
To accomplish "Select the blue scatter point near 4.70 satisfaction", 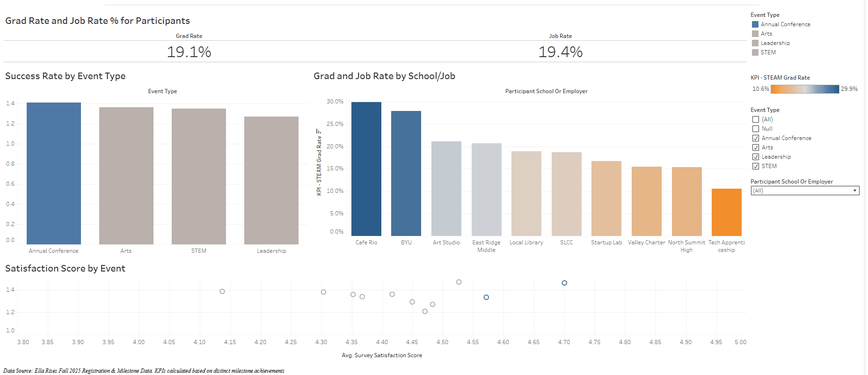I will coord(564,283).
